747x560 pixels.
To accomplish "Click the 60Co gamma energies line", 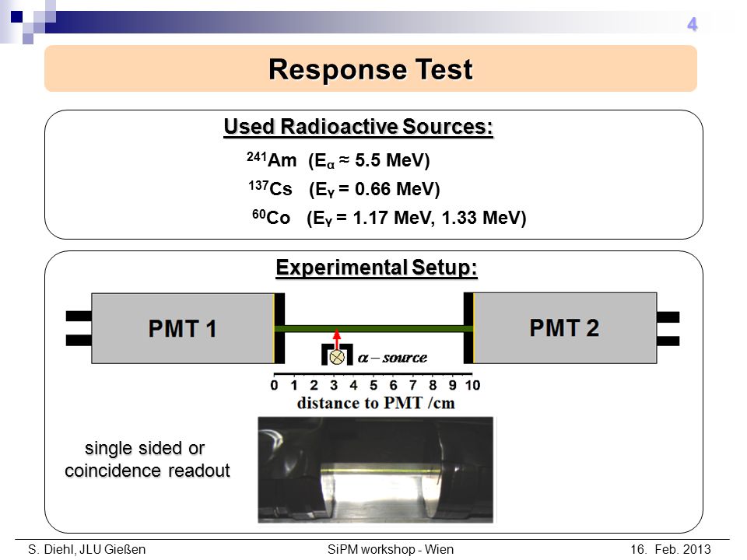I will coord(389,218).
